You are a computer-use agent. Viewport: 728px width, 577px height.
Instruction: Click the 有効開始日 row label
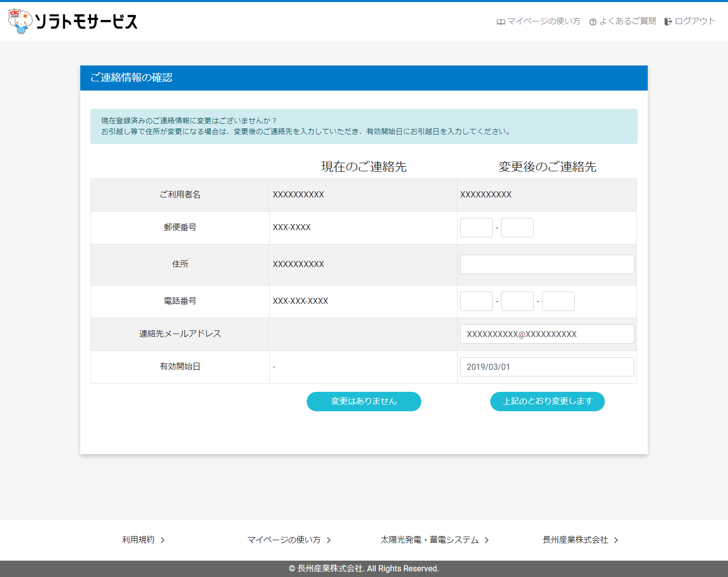click(180, 366)
